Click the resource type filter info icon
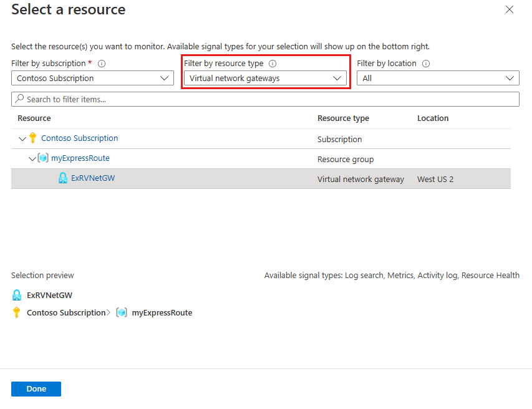Screen dimensions: 532x409 pos(273,64)
